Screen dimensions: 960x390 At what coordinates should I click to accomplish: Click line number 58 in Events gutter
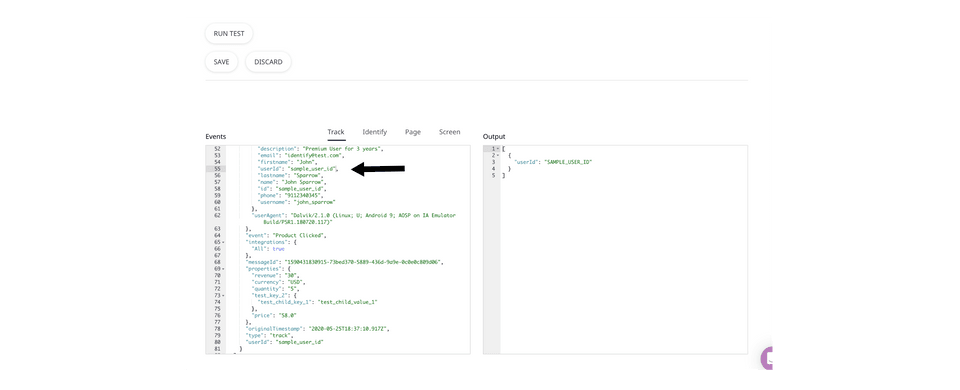click(217, 189)
